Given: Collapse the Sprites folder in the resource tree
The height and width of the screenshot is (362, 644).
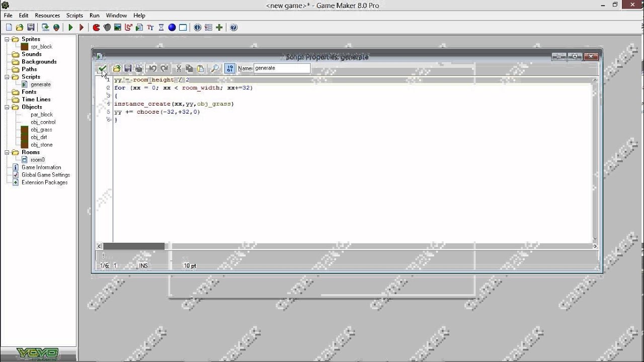Looking at the screenshot, I should tap(7, 39).
